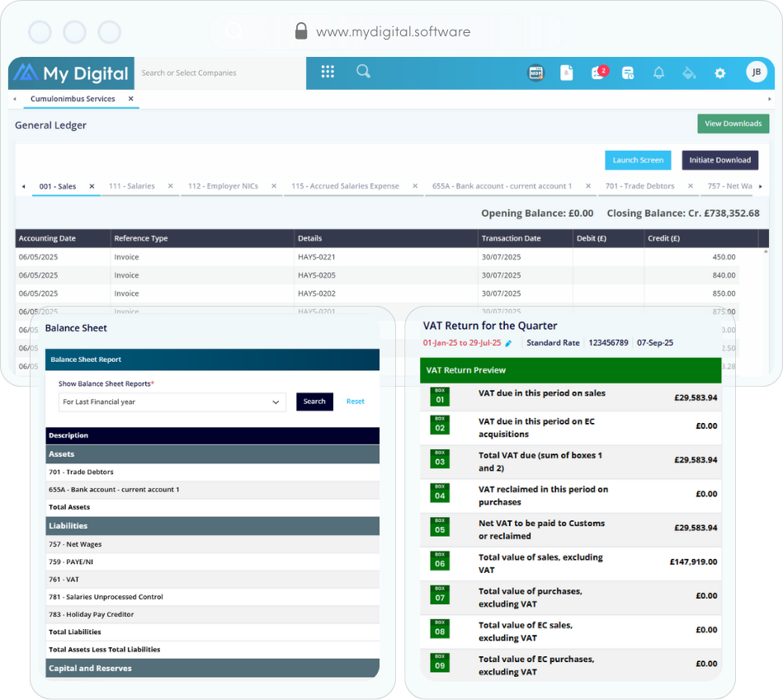The height and width of the screenshot is (700, 783).
Task: Expand the Show Balance Sheet Reports dropdown
Action: (172, 402)
